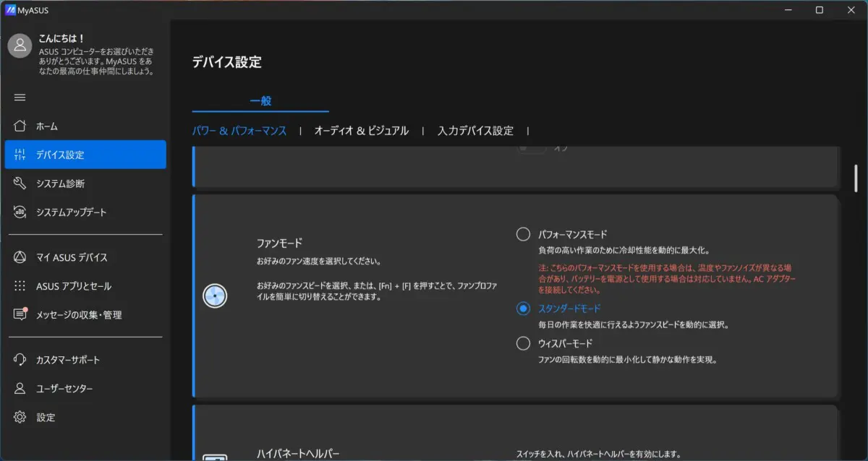This screenshot has height=461, width=868.
Task: Go to ホーム in sidebar
Action: pyautogui.click(x=85, y=126)
